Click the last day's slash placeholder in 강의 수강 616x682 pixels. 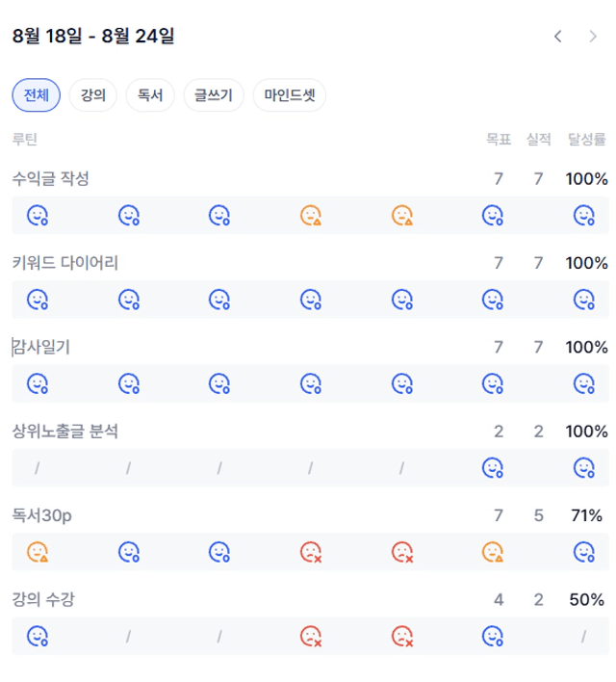click(x=584, y=637)
